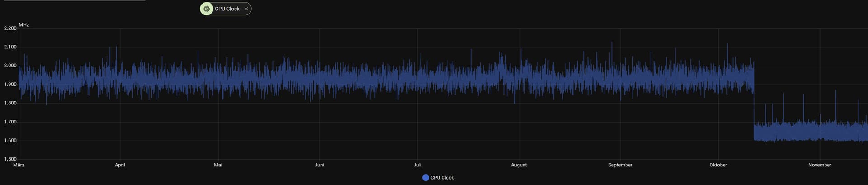The image size is (868, 185).
Task: Click the 1.500 y-axis value
Action: 10,159
